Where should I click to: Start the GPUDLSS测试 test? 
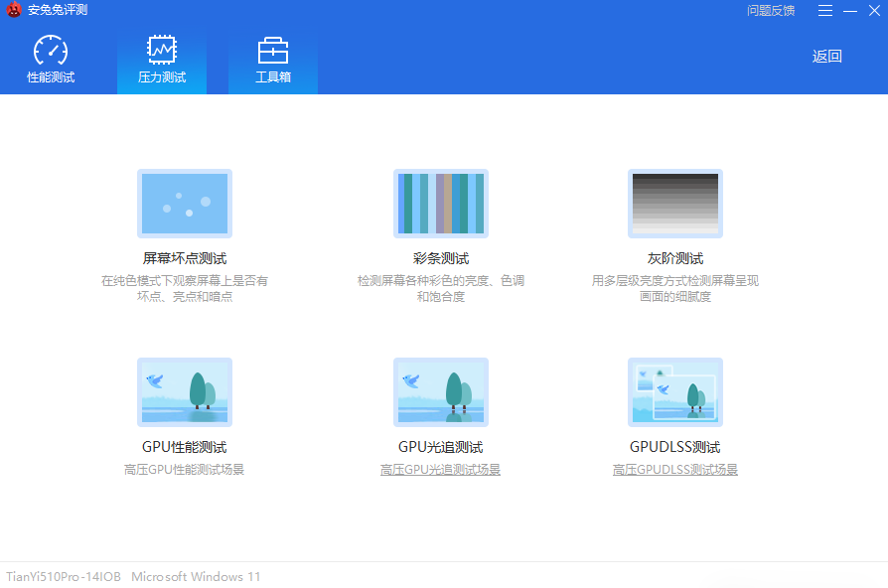[675, 391]
